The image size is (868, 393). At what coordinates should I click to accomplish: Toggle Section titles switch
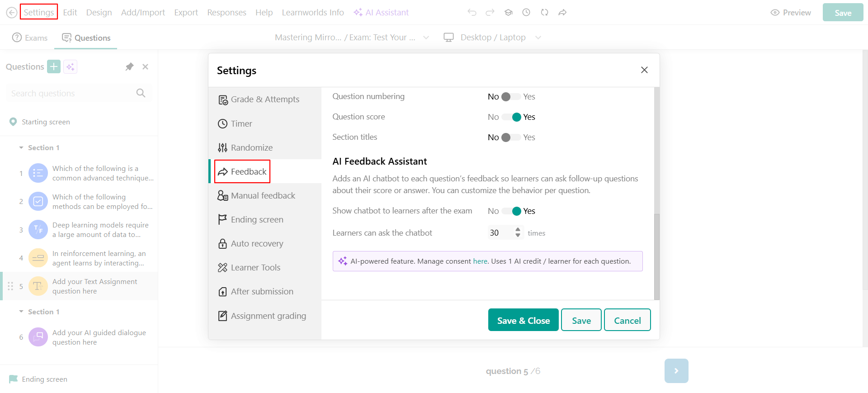(511, 137)
